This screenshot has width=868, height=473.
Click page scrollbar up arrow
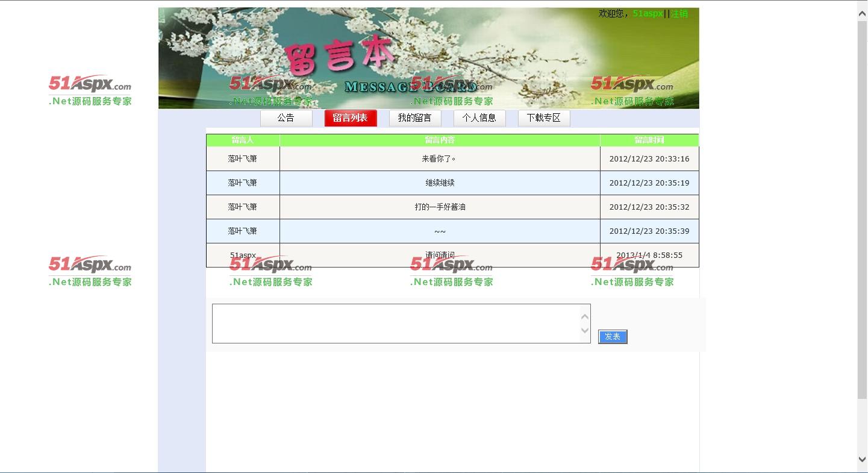click(862, 14)
